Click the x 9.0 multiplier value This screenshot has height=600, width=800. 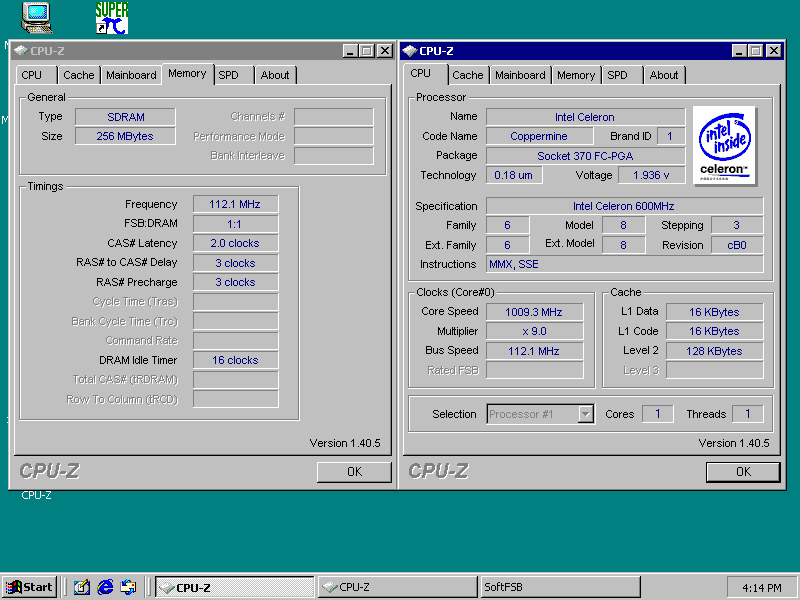pos(534,331)
